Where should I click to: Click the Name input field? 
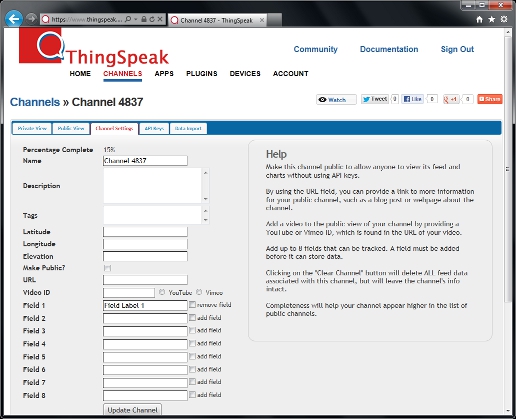coord(145,161)
